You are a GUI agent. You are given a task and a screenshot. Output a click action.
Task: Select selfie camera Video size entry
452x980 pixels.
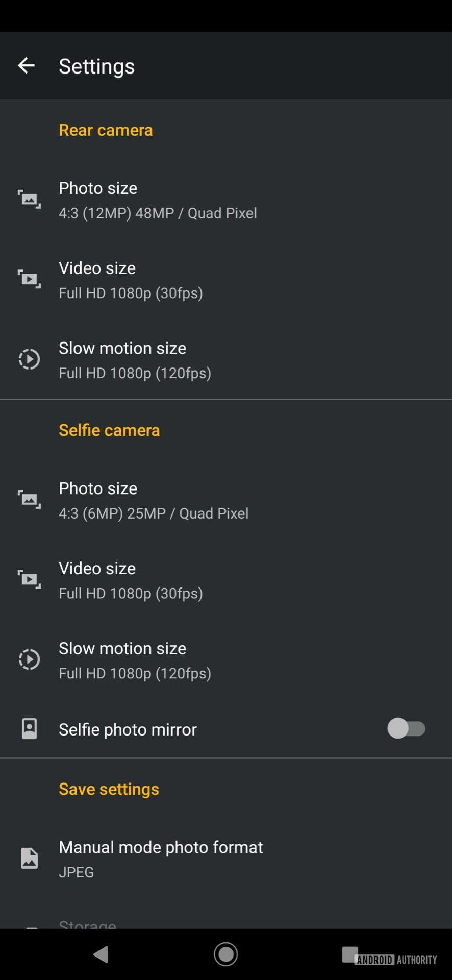pos(131,580)
